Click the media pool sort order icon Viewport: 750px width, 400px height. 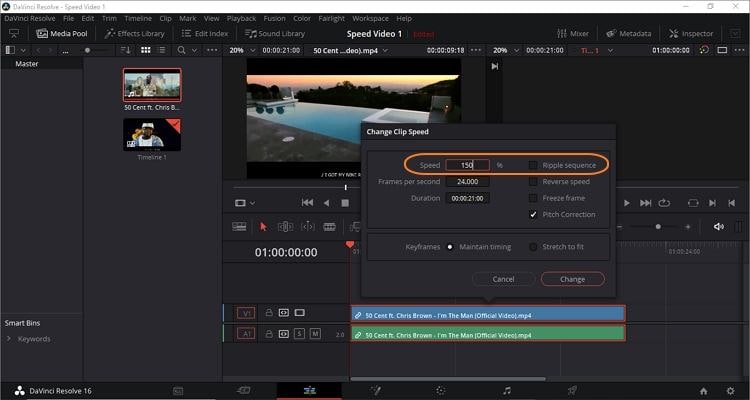tap(125, 50)
